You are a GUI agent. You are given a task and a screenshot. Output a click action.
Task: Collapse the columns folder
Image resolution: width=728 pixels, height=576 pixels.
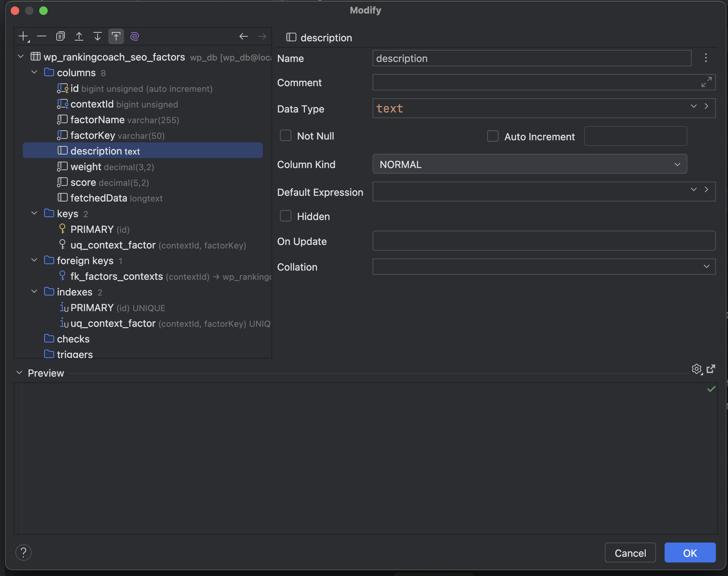pyautogui.click(x=34, y=72)
